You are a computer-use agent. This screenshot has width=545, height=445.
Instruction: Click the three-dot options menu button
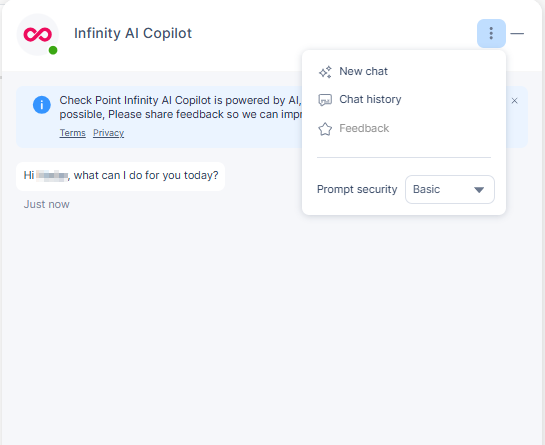[491, 33]
